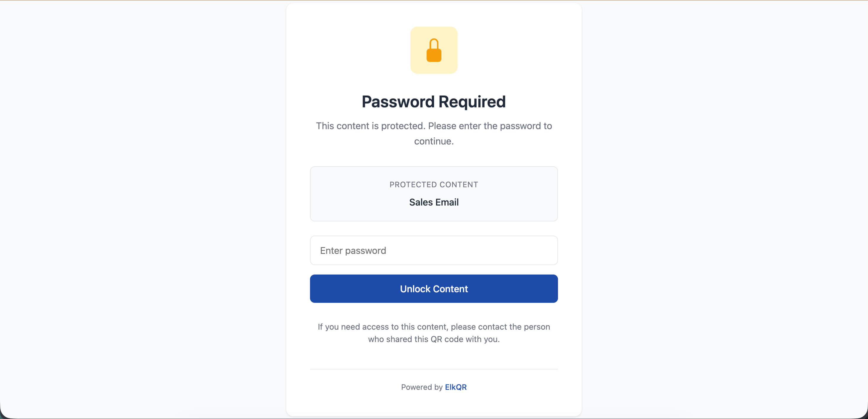Click the divider above the footer
This screenshot has width=868, height=419.
tap(434, 368)
